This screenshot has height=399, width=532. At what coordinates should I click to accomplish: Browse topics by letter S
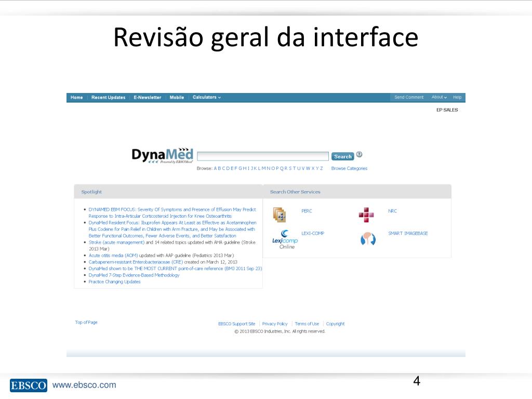290,168
